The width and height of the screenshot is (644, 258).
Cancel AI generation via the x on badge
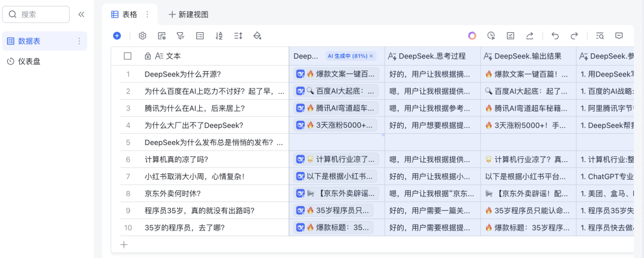pyautogui.click(x=371, y=56)
